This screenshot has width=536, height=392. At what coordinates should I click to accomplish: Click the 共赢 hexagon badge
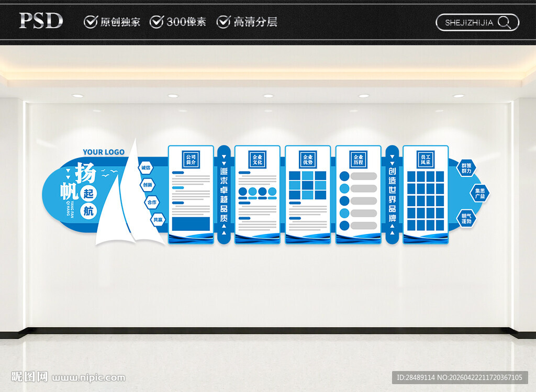[x=158, y=220]
